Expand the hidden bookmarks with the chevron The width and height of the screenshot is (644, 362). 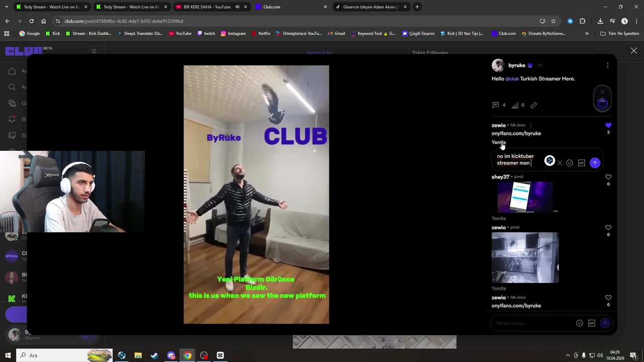coord(587,34)
